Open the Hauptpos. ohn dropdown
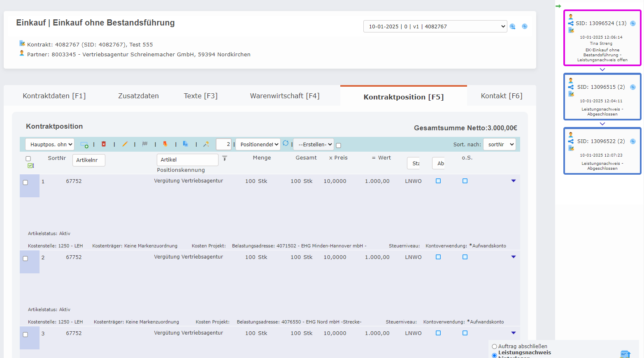Image resolution: width=644 pixels, height=358 pixels. pos(50,145)
